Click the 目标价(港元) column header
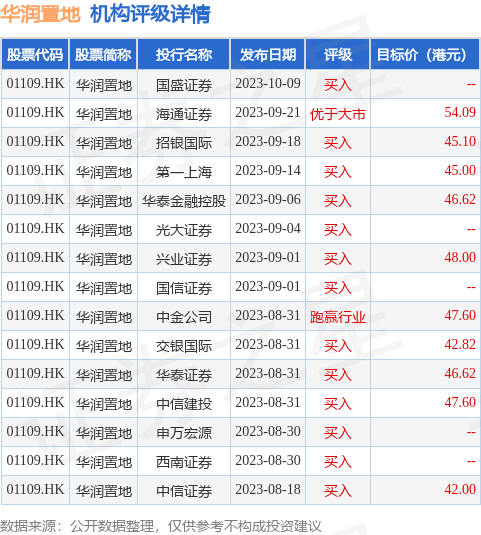 pos(425,54)
